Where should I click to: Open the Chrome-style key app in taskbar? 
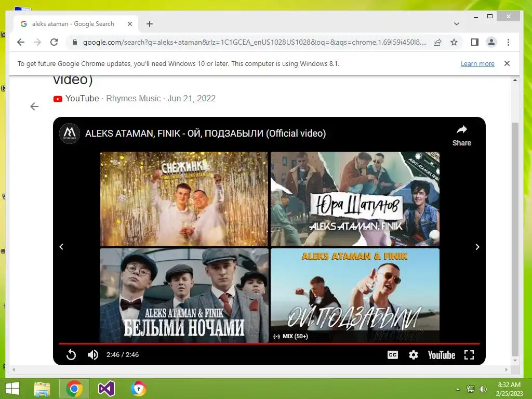click(x=139, y=389)
